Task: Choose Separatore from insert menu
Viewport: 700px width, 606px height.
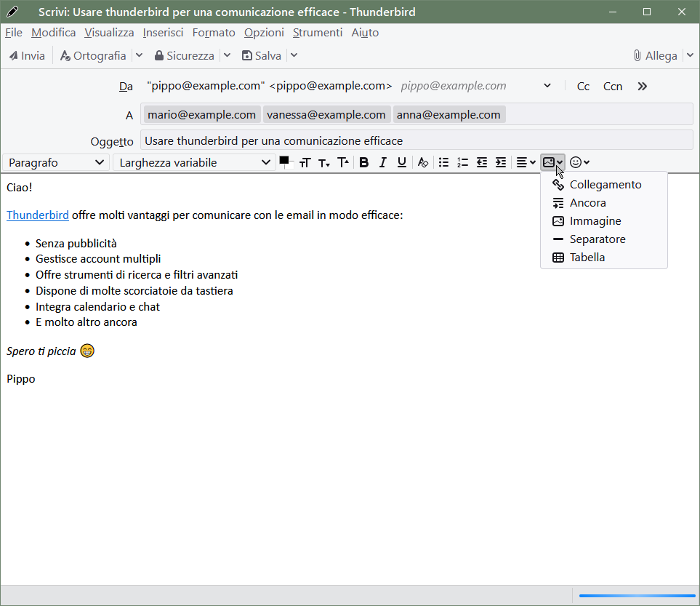Action: 603,239
